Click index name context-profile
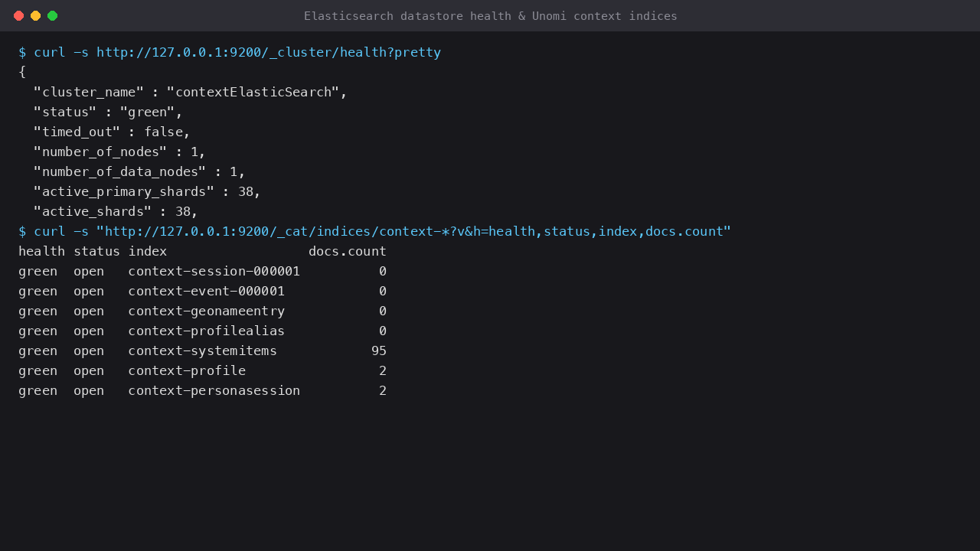 tap(187, 370)
